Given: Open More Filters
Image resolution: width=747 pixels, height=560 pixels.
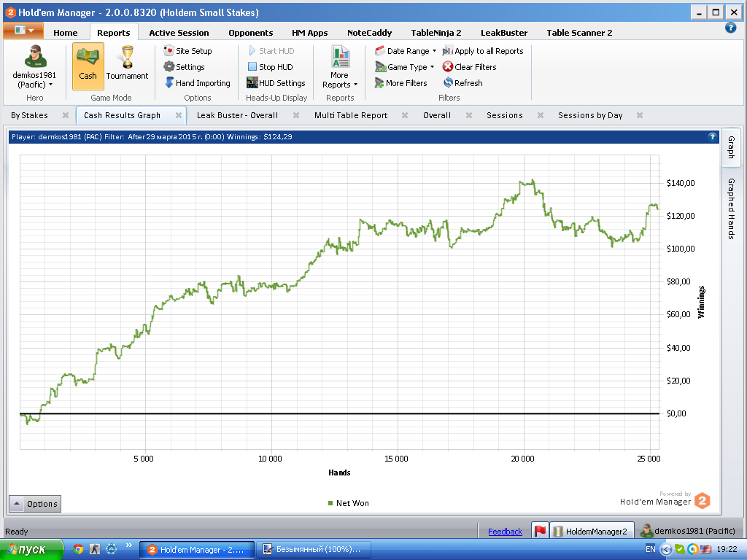Looking at the screenshot, I should point(400,83).
